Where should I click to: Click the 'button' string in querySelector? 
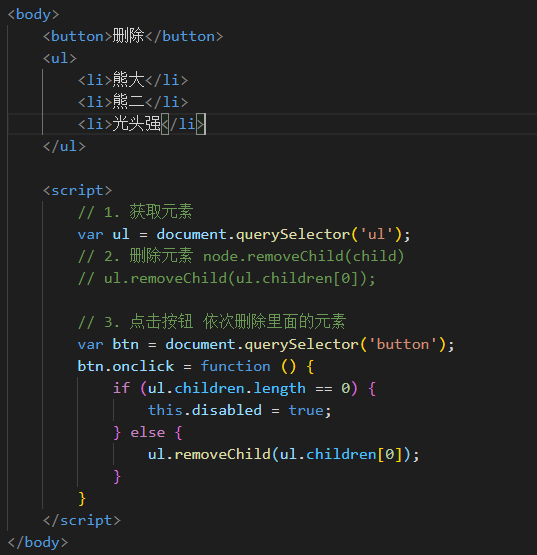[402, 344]
